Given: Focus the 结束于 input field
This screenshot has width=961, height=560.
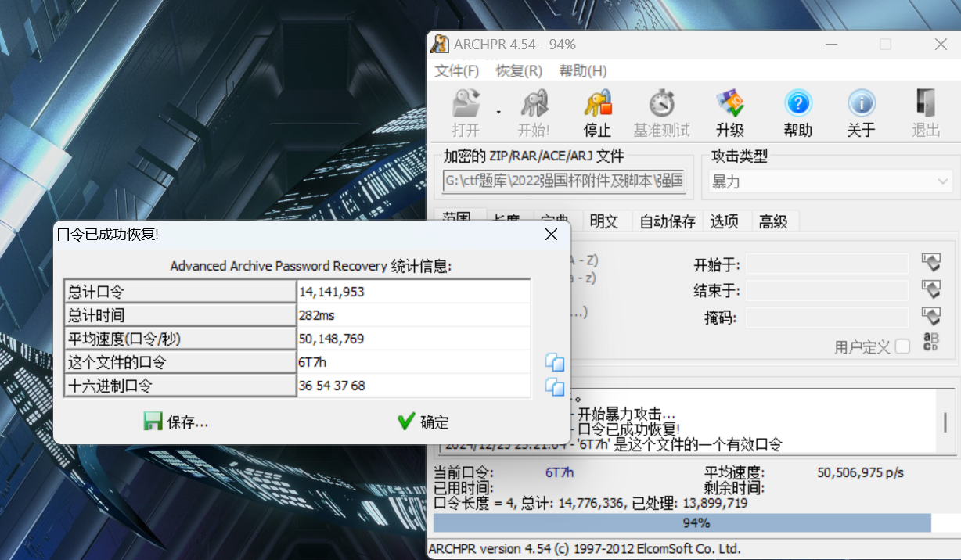Looking at the screenshot, I should [x=827, y=290].
